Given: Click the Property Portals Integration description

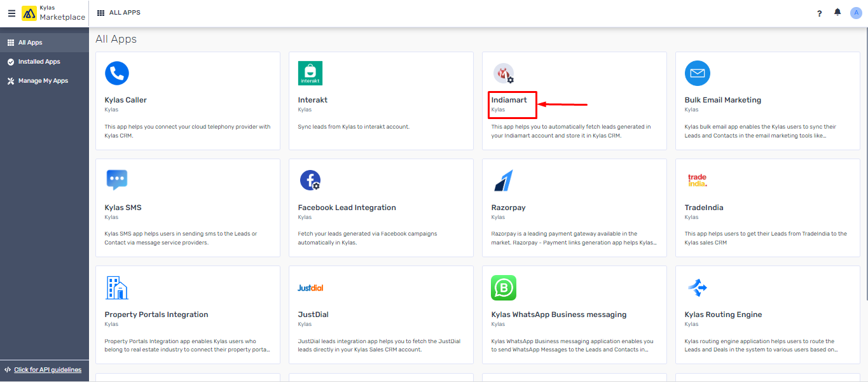Looking at the screenshot, I should pyautogui.click(x=188, y=345).
